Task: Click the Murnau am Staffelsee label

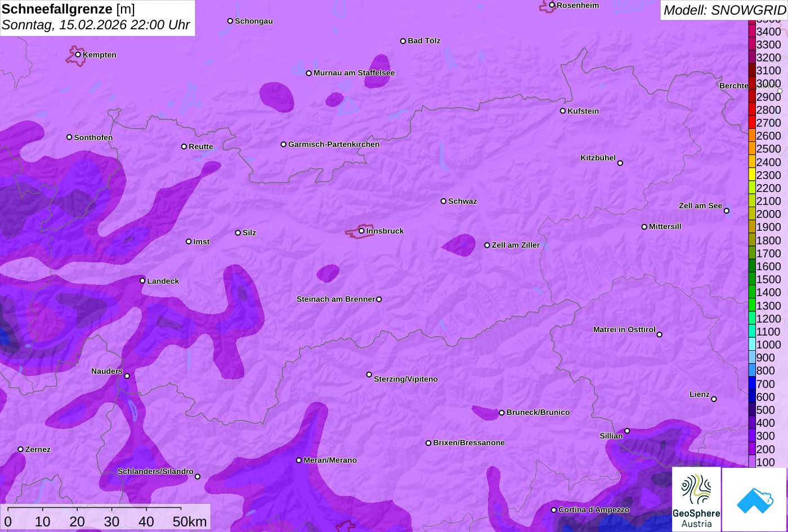Action: point(354,73)
